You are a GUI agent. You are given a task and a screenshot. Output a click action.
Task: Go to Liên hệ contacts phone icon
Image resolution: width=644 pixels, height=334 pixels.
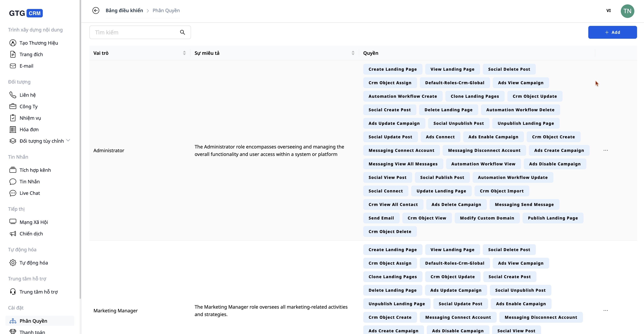click(13, 95)
